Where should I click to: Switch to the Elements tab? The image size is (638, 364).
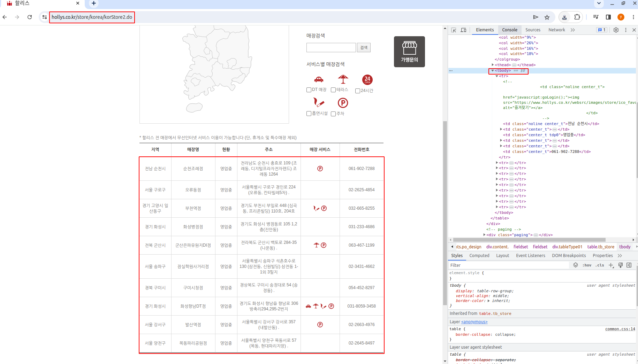point(485,30)
